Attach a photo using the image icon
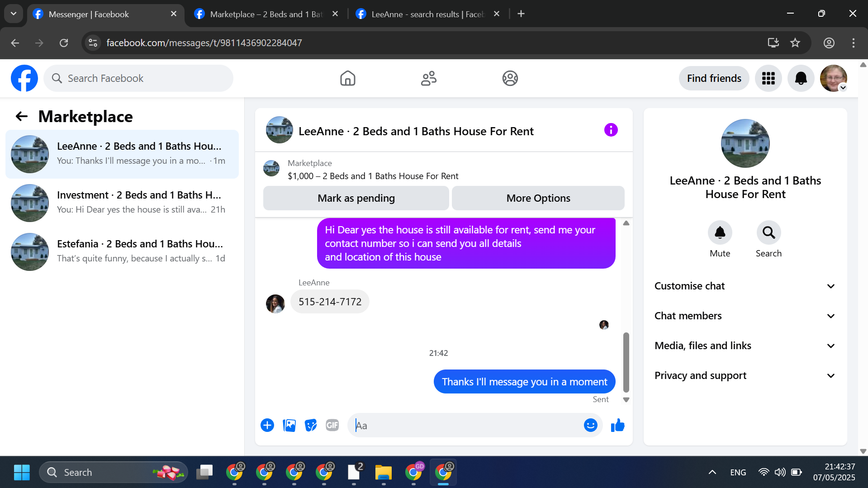The width and height of the screenshot is (868, 488). [289, 425]
